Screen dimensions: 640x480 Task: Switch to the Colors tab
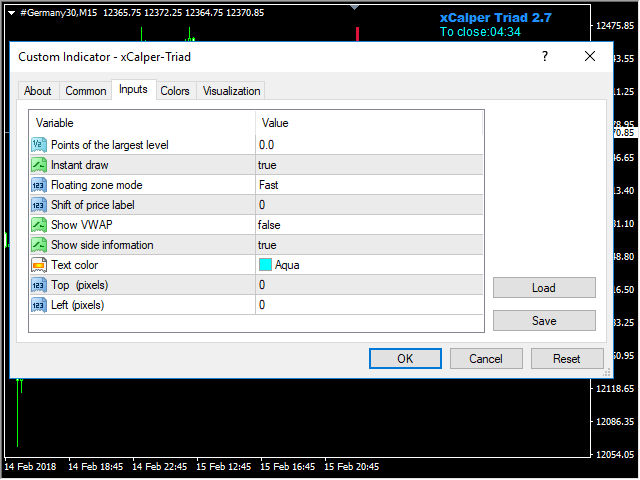click(x=175, y=91)
